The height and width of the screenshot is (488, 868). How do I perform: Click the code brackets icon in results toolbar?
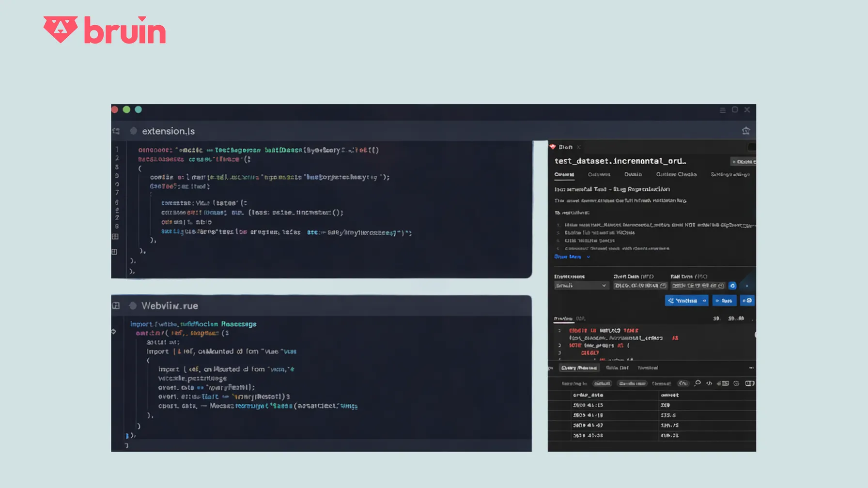pyautogui.click(x=709, y=383)
